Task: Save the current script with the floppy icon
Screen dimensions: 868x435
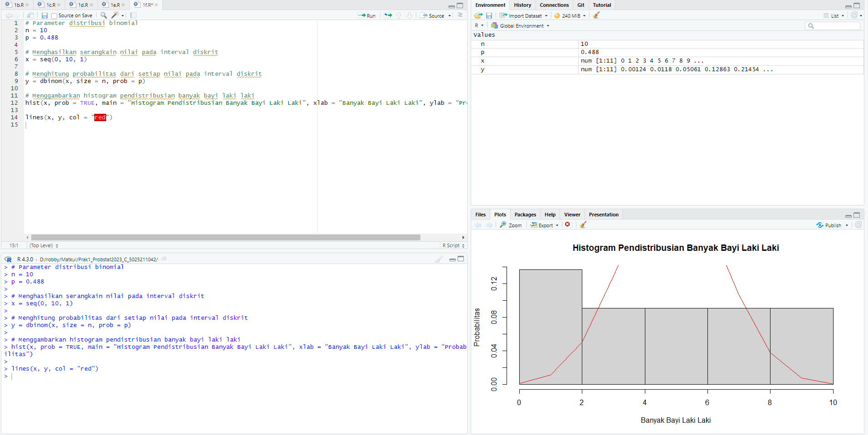Action: [x=44, y=15]
